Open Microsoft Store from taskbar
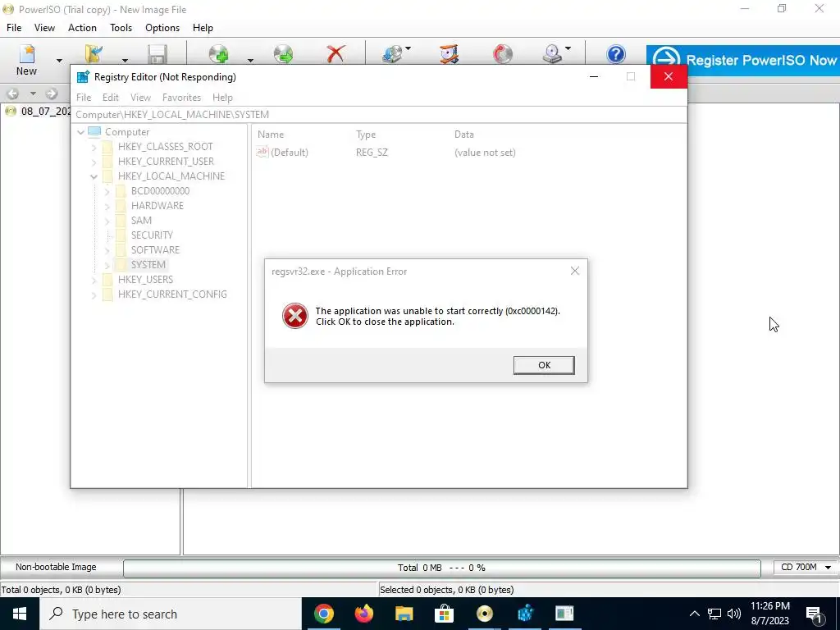840x630 pixels. [444, 614]
